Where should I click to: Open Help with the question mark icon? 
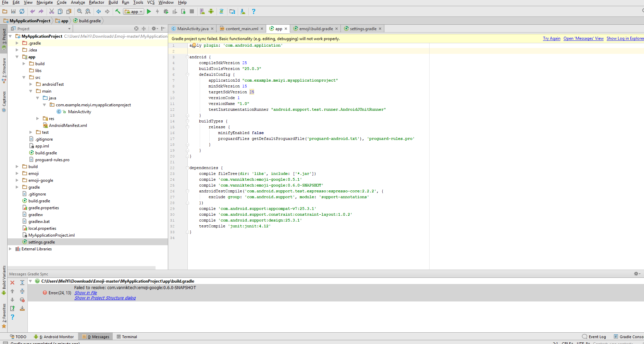(x=253, y=11)
